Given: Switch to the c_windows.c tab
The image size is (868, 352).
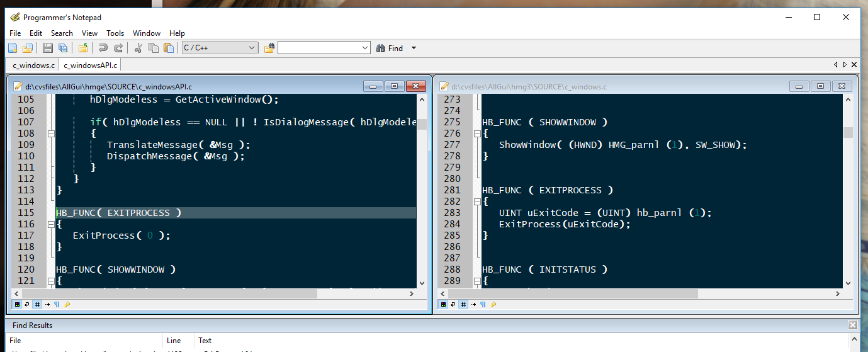Looking at the screenshot, I should pos(33,65).
